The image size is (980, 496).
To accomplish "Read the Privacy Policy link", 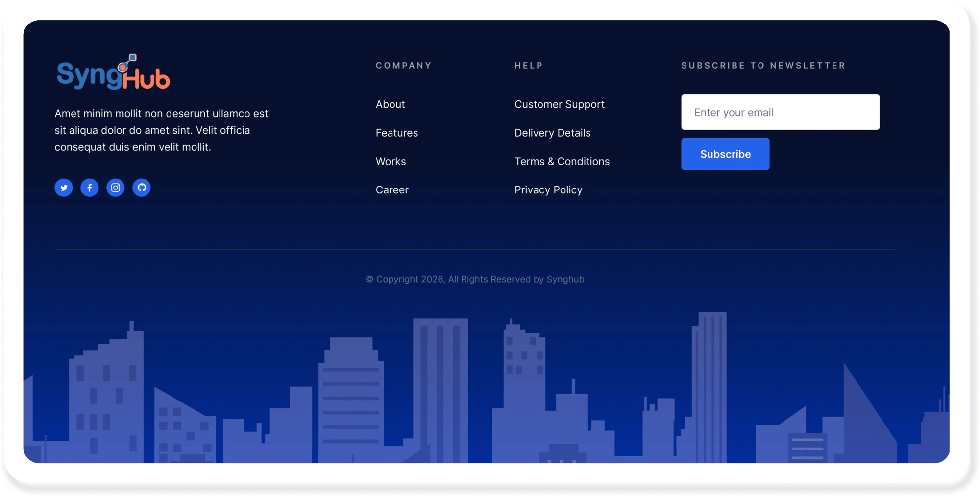I will point(548,190).
